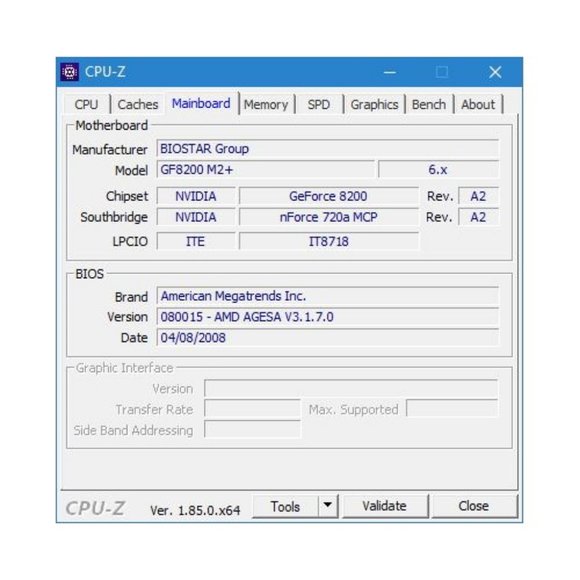
Task: Click the Southbridge Rev. value A2
Action: (x=478, y=217)
